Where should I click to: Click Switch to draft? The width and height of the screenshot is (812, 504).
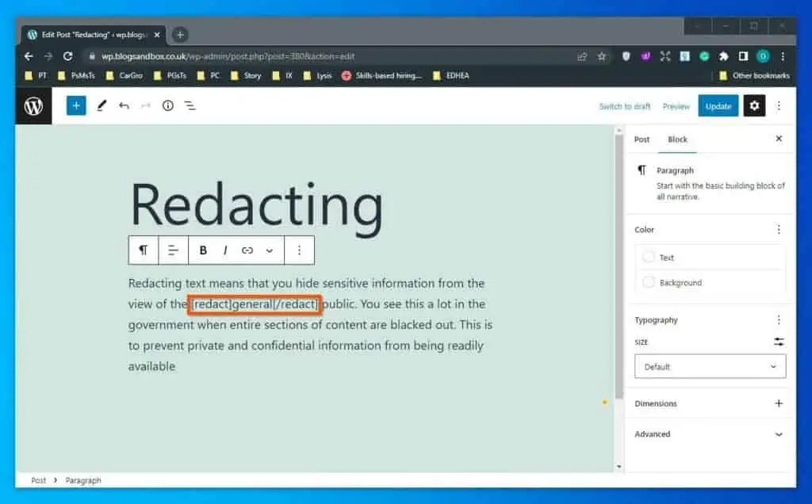click(625, 107)
